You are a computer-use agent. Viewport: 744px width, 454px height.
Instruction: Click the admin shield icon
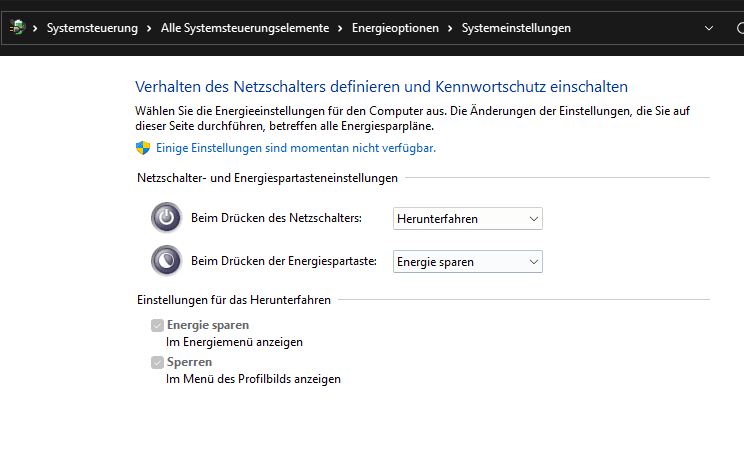click(142, 147)
